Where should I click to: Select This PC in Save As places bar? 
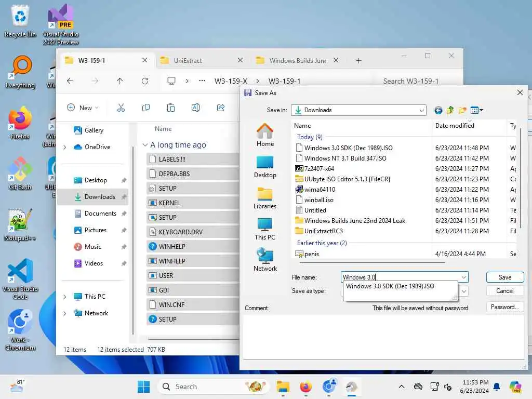265,229
